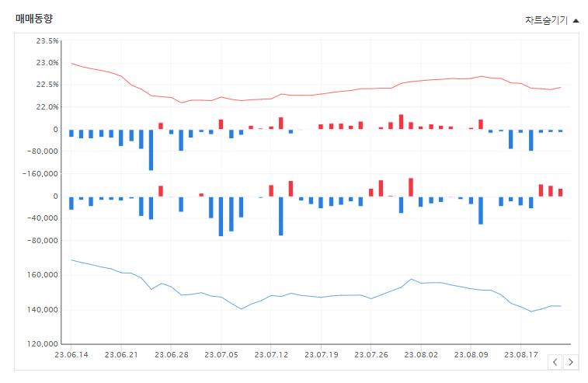588x383 pixels.
Task: Select the 22.5% axis label
Action: tap(47, 85)
